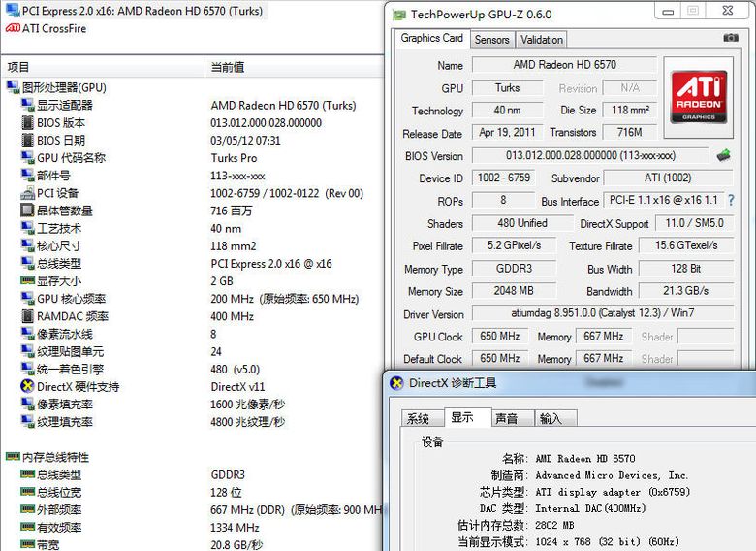Switch to GPU-Z Graphics Card tab
756x551 pixels.
point(432,38)
